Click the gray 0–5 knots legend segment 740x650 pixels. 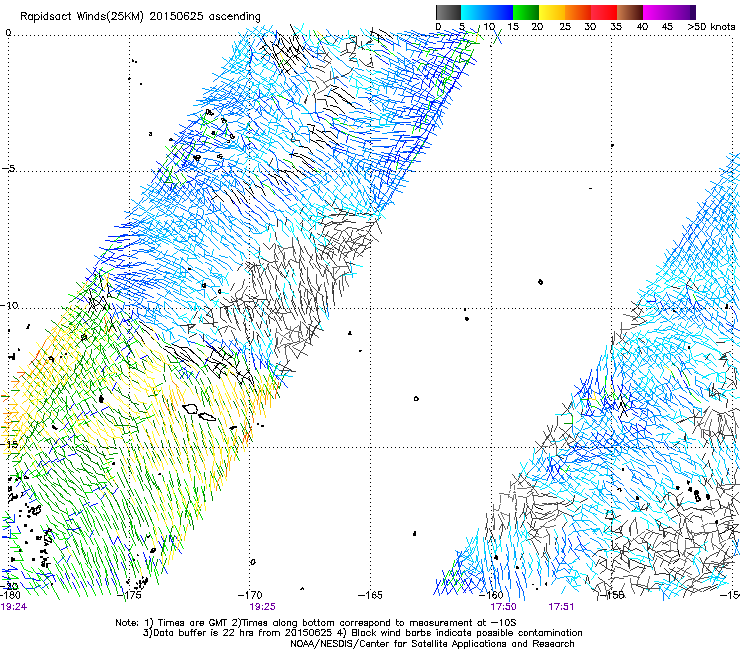point(448,12)
